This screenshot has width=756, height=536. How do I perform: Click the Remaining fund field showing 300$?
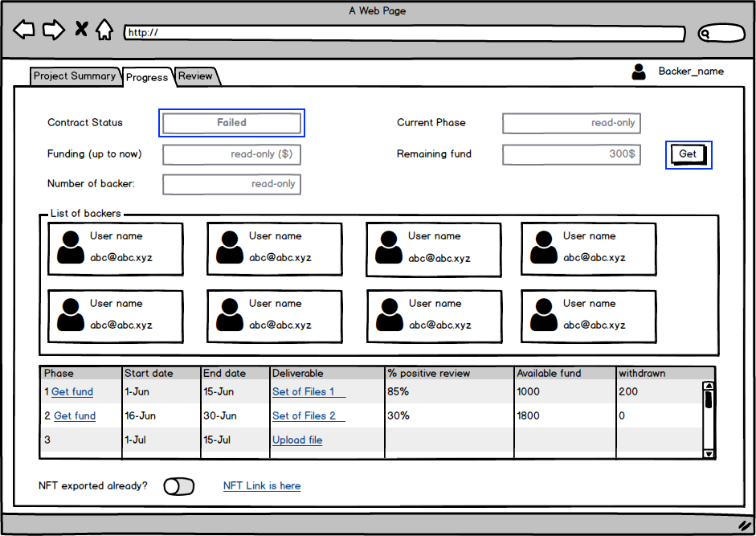[x=571, y=154]
